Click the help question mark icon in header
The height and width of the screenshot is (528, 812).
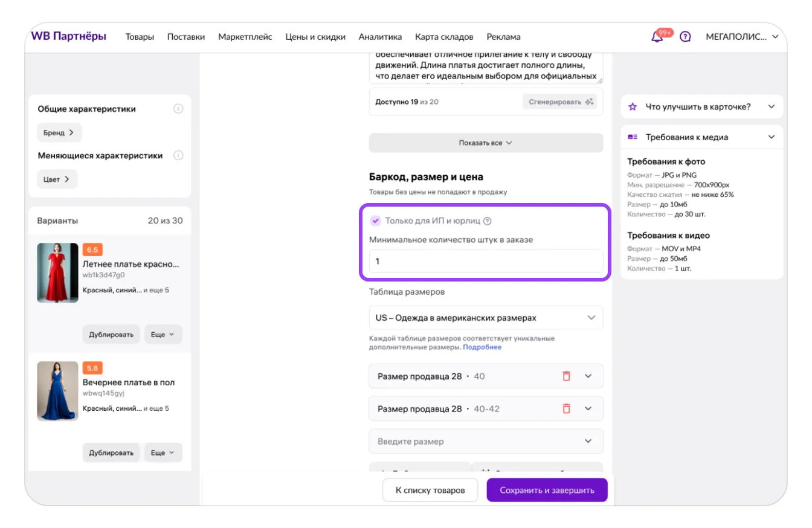pos(685,37)
